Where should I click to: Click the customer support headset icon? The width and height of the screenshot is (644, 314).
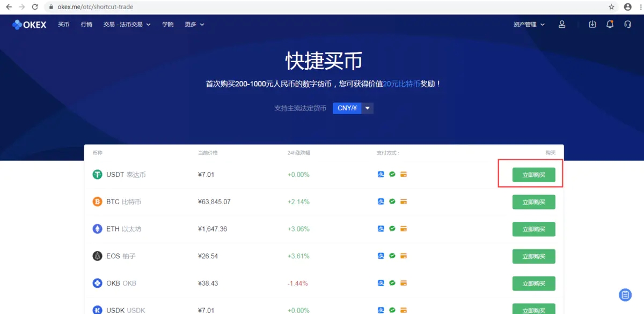[627, 25]
